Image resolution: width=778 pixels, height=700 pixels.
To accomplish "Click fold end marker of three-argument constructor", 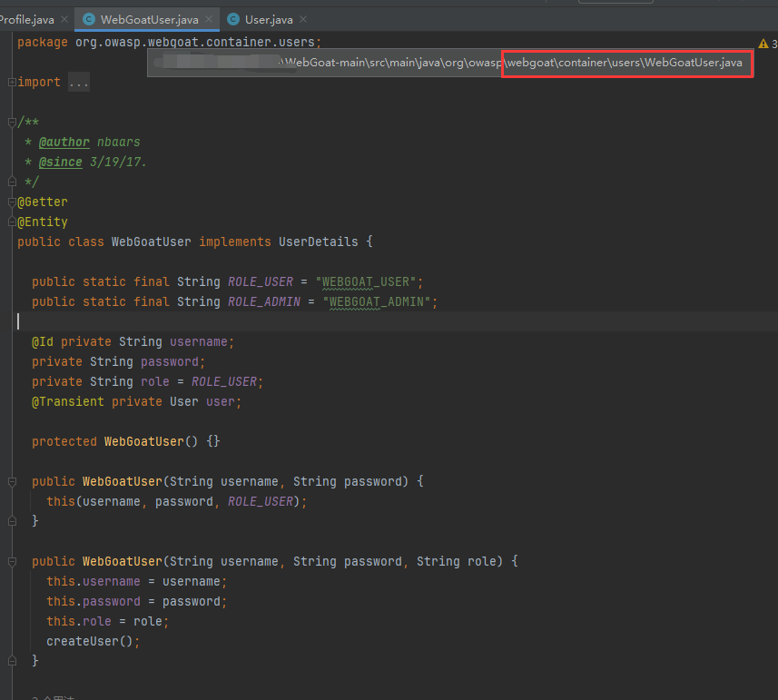I will 12,661.
